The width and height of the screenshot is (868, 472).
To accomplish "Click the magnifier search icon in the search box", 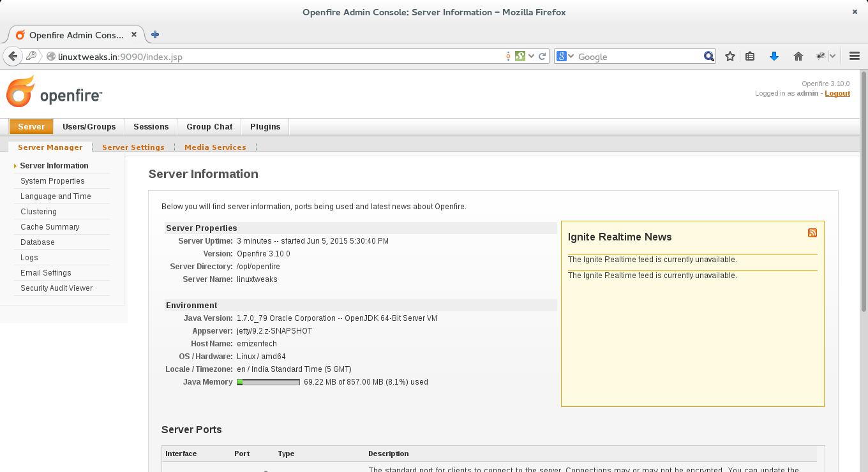I will (x=708, y=56).
